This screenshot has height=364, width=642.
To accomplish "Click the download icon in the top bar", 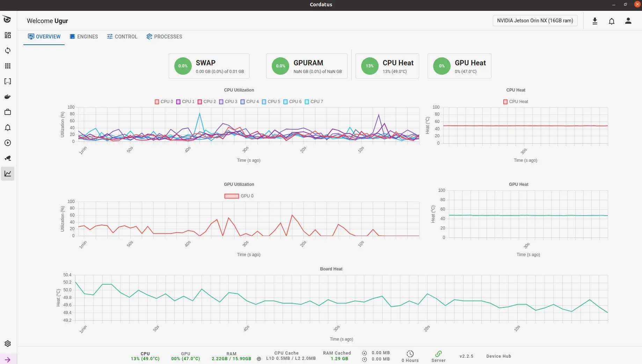I will [595, 21].
